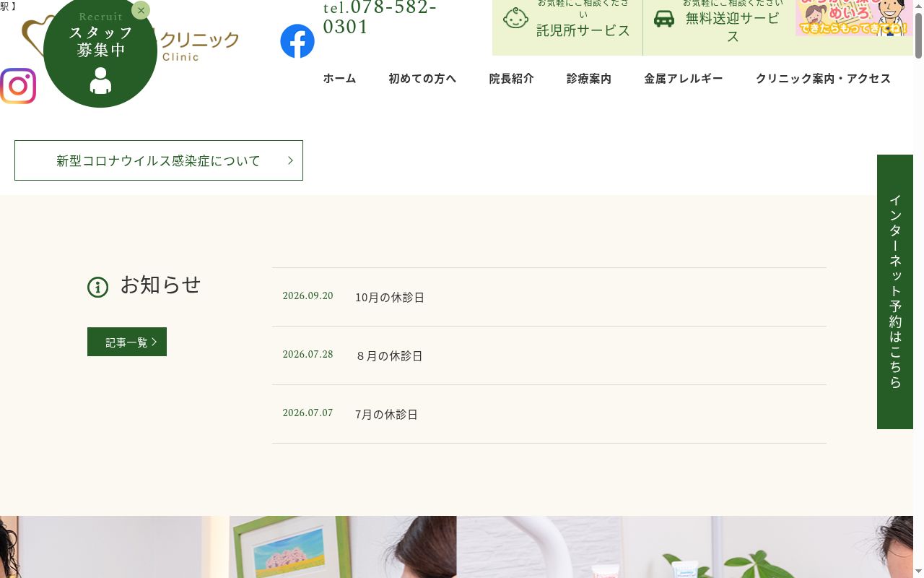This screenshot has width=924, height=578.
Task: Click the person icon in recruit bubble
Action: pos(100,80)
